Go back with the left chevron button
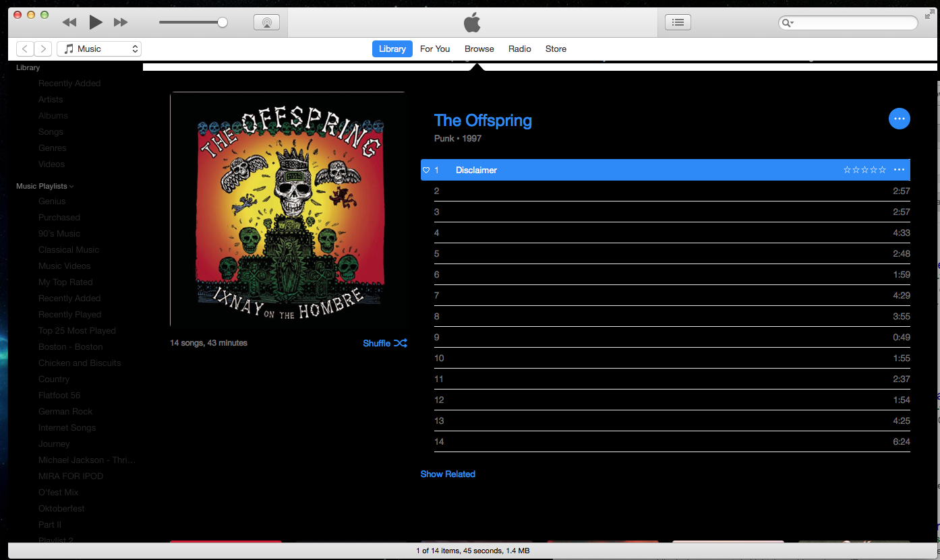Viewport: 940px width, 560px height. click(25, 49)
